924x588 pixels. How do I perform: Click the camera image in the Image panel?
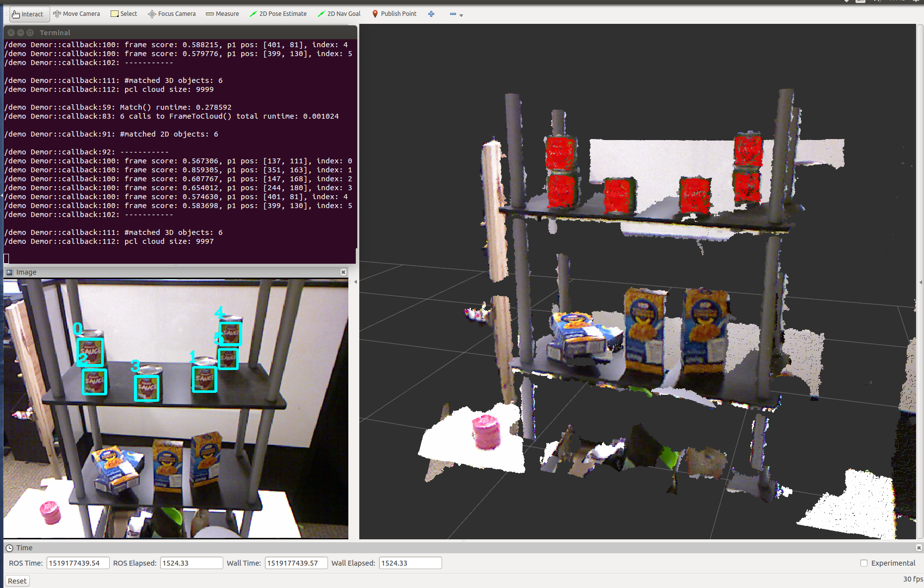tap(176, 408)
